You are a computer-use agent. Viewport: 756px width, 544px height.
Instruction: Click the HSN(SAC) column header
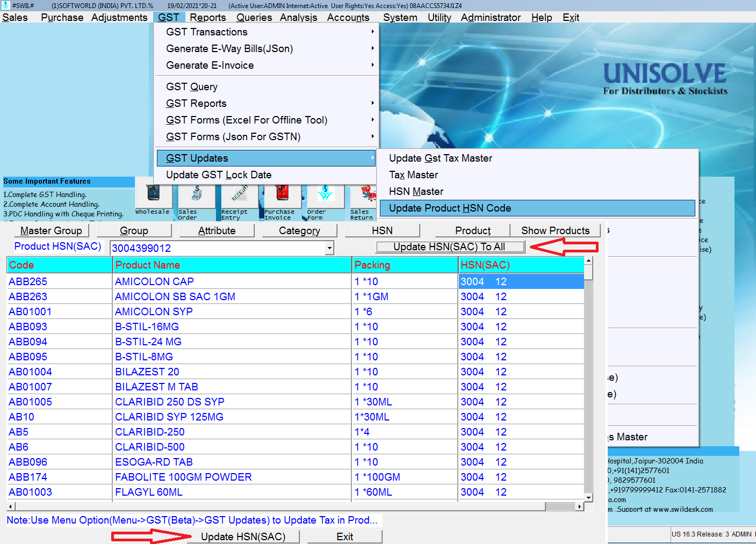coord(521,265)
